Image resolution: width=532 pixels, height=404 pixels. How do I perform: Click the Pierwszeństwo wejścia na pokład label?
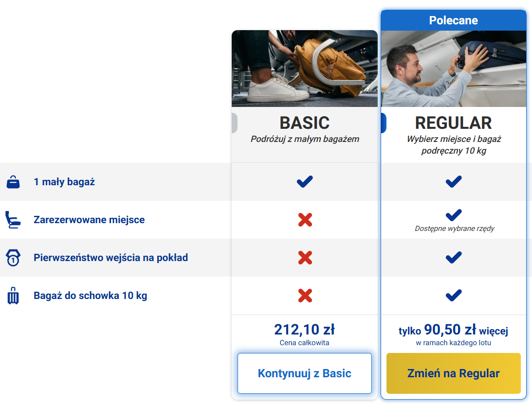pyautogui.click(x=110, y=258)
